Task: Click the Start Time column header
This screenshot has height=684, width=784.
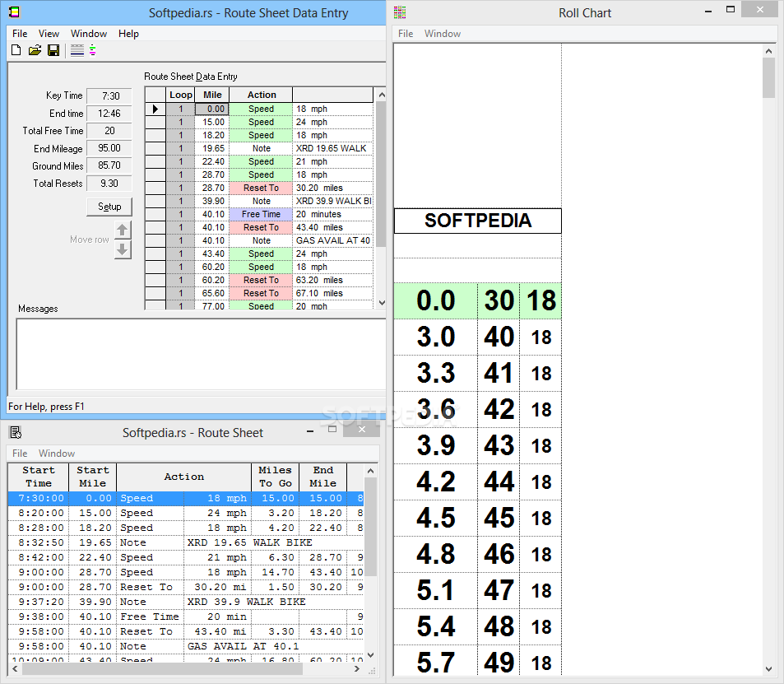Action: tap(38, 477)
